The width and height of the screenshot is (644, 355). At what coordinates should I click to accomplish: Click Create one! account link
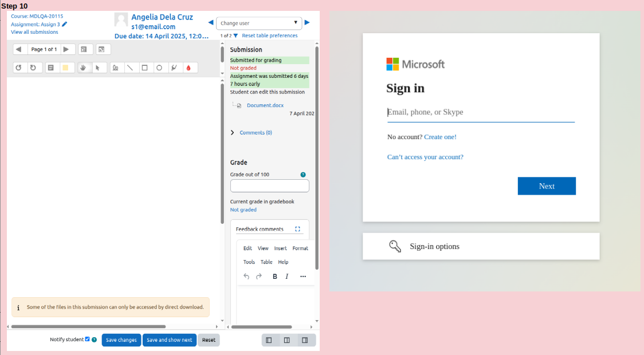(440, 137)
